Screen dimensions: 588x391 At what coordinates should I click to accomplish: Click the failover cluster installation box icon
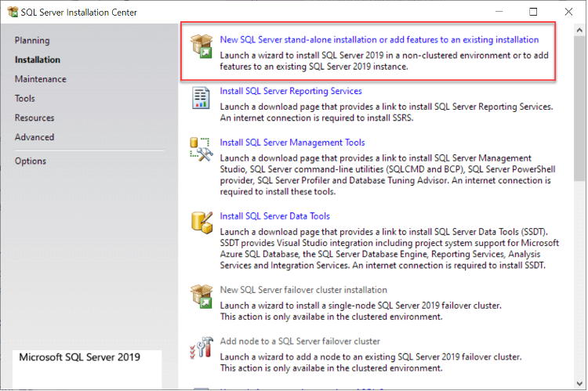[x=201, y=296]
